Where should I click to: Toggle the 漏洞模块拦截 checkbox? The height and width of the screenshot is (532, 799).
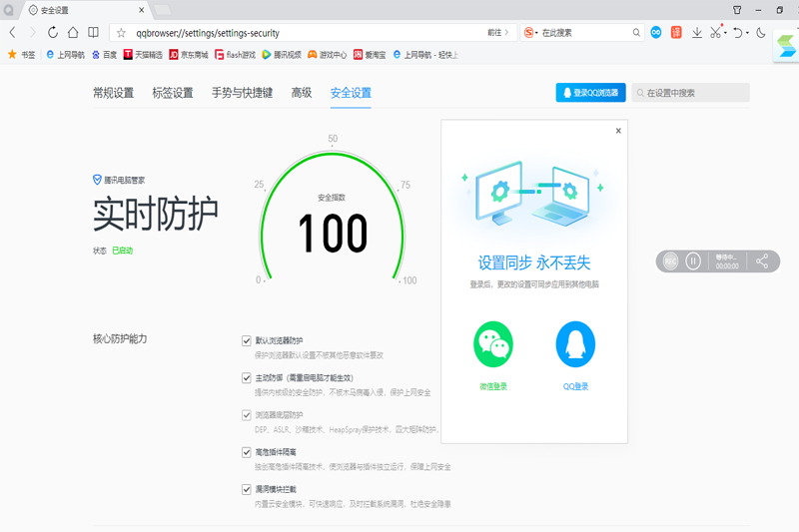247,489
